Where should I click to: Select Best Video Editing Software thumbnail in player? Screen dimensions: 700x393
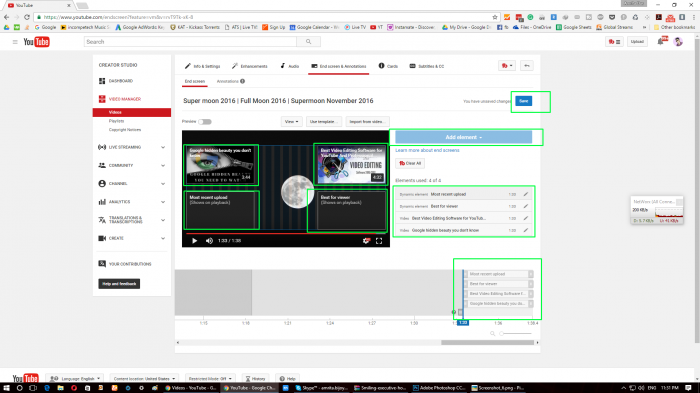350,164
